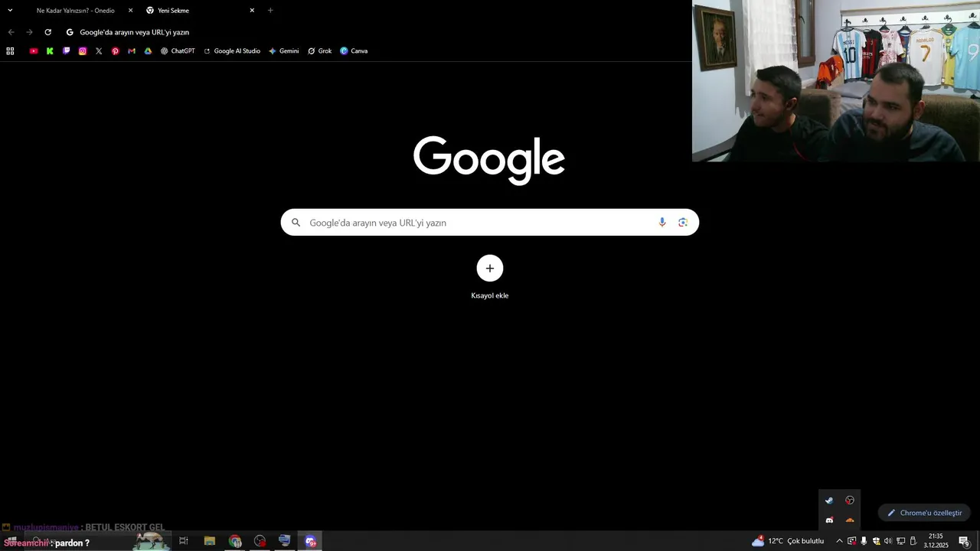Click the USB safely remove tray icon
The image size is (980, 551).
click(913, 541)
